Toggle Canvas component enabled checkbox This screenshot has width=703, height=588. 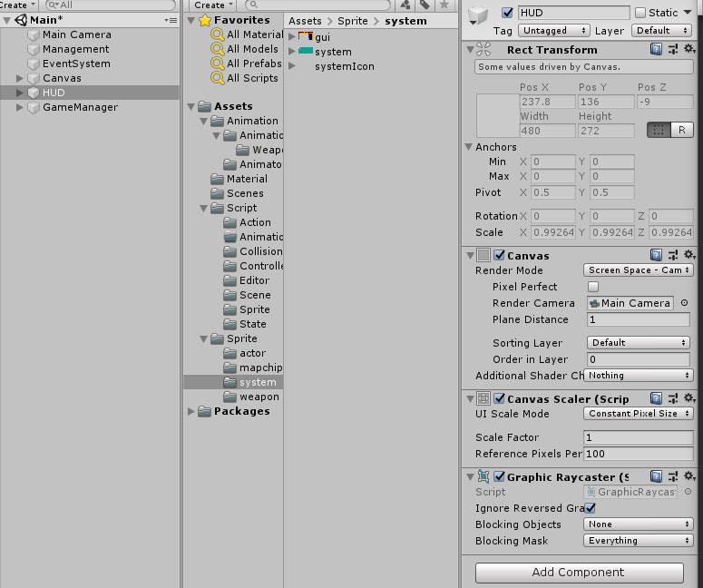[500, 255]
